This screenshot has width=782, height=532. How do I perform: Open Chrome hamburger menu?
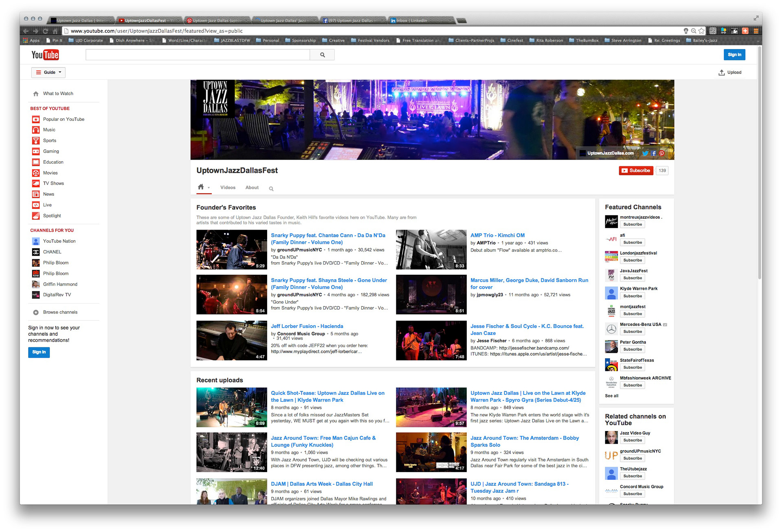756,31
